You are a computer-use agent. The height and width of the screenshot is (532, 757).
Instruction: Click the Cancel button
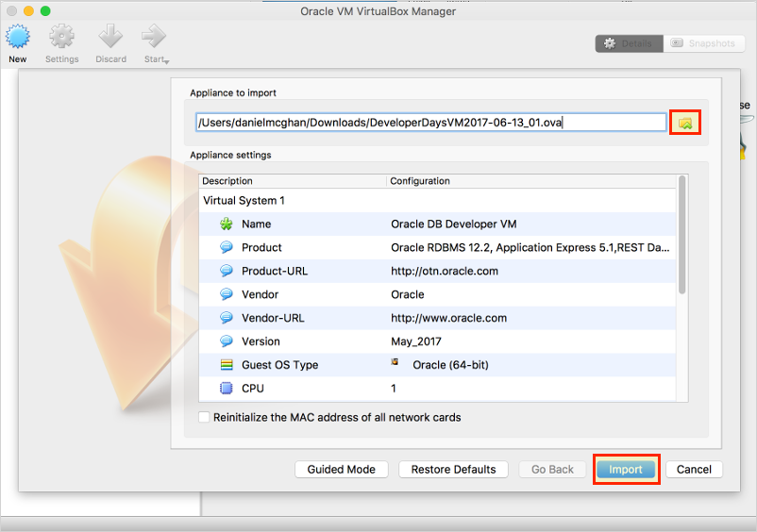[694, 469]
